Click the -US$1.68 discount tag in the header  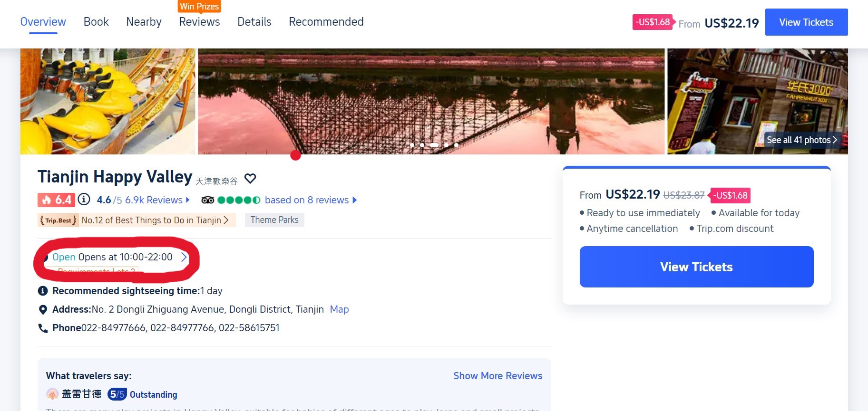[x=653, y=22]
